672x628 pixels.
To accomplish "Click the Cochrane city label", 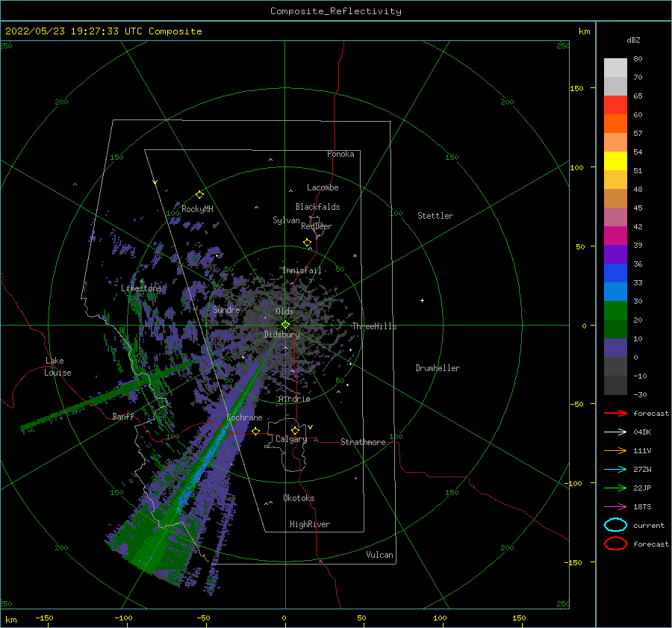I will tap(244, 417).
